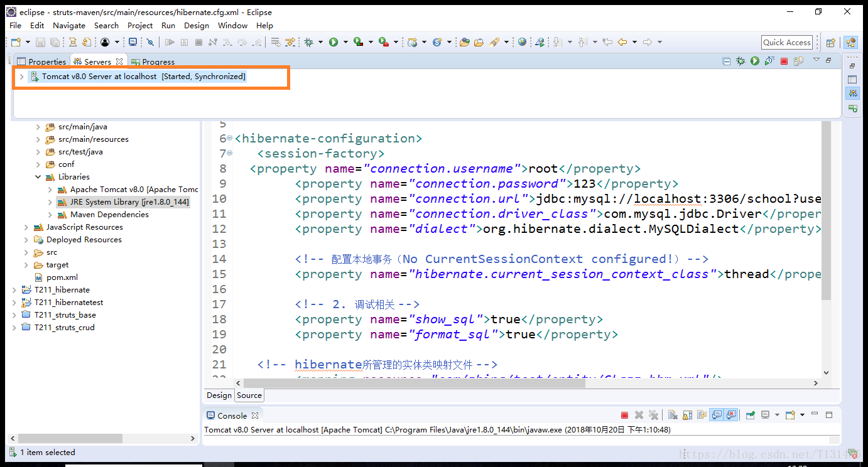Click the JavaScript Resources node
This screenshot has height=467, width=868.
pyautogui.click(x=79, y=227)
